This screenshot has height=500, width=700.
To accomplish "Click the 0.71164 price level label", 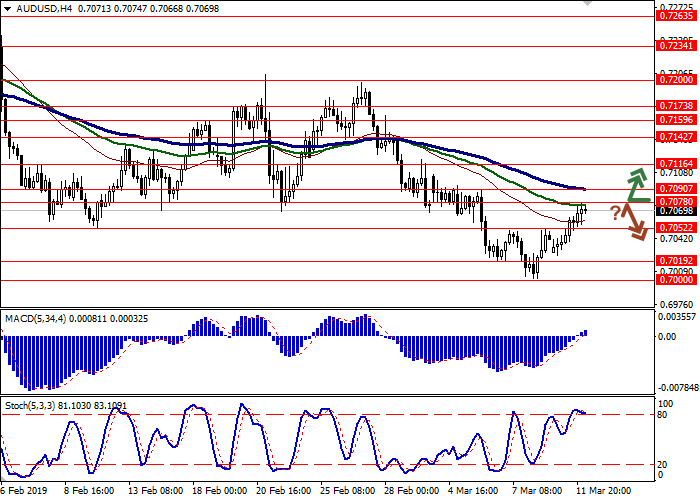I will pyautogui.click(x=669, y=162).
